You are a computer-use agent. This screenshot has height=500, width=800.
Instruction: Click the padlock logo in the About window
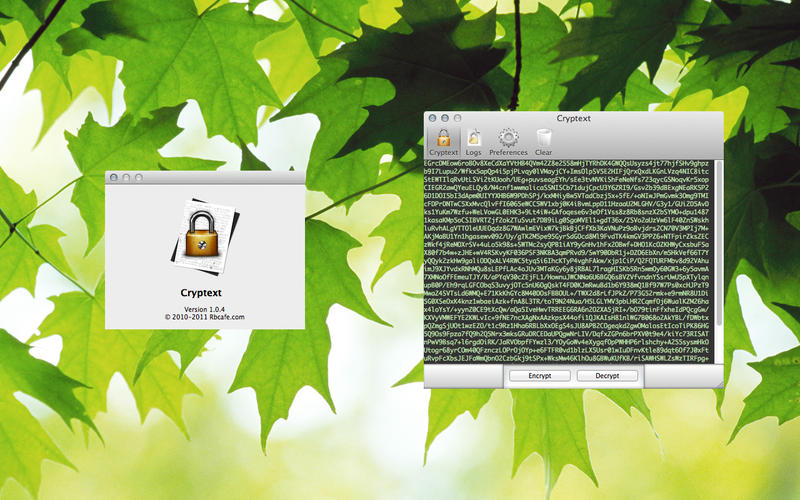click(205, 237)
